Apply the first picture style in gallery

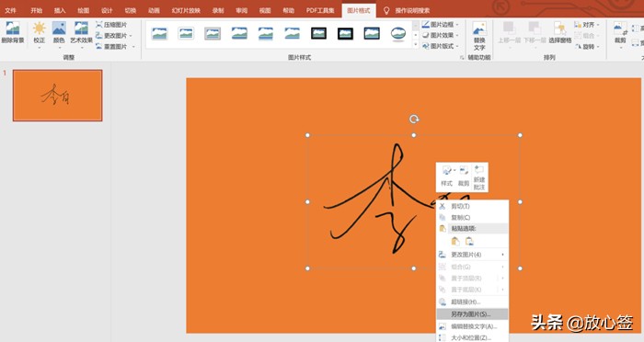[x=159, y=34]
